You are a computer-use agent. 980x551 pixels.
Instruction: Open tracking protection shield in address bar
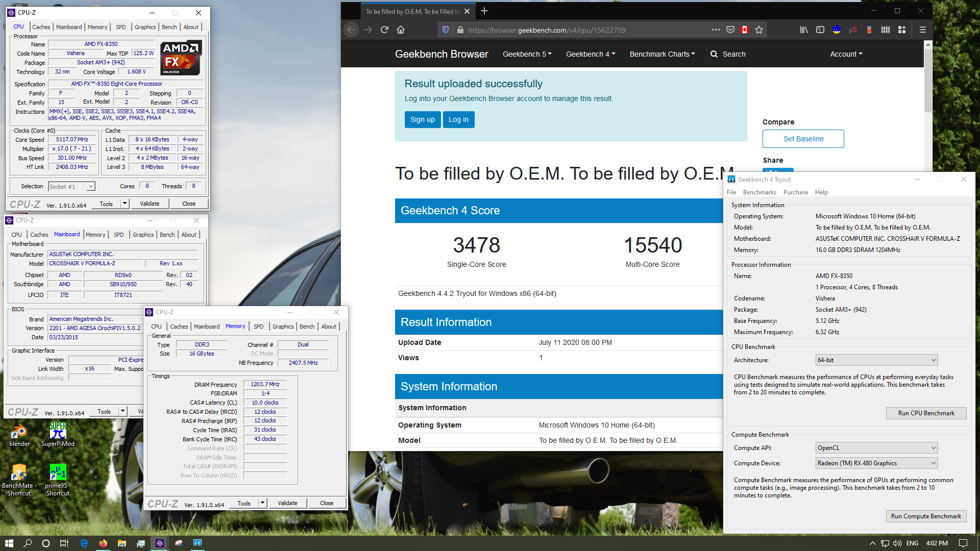point(446,30)
